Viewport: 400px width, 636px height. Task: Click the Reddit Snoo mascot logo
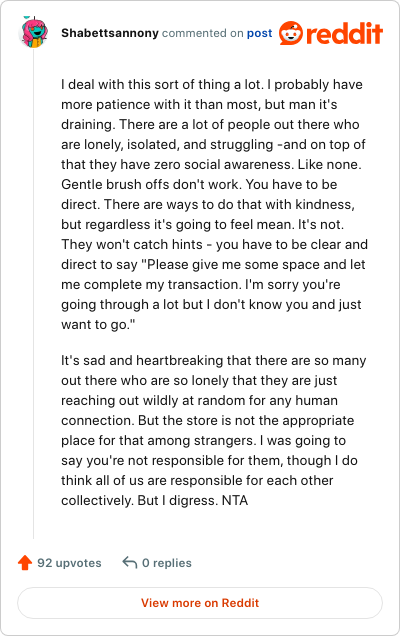click(291, 33)
